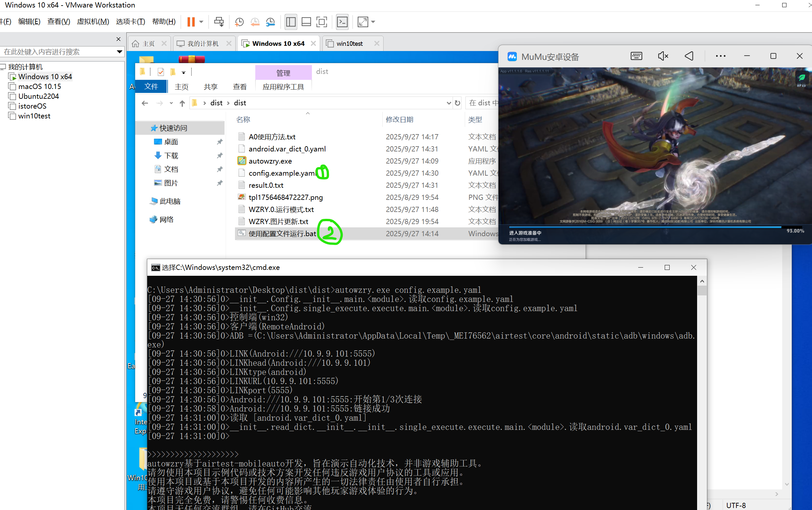Screen dimensions: 812x510
Task: Mute the MuMu emulator sound icon
Action: [663, 56]
